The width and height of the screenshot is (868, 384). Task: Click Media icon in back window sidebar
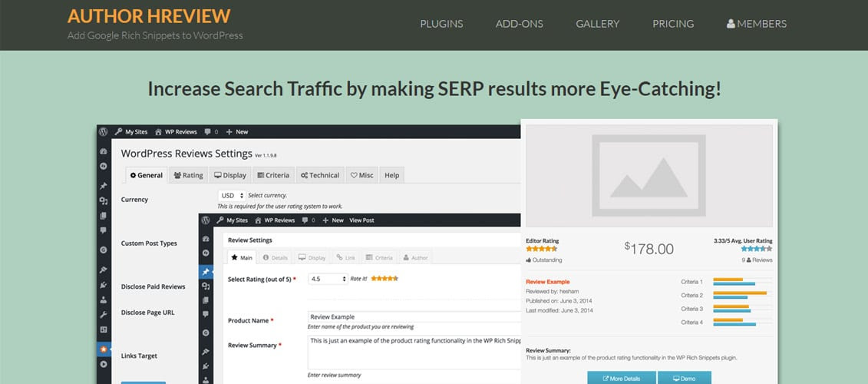[x=104, y=200]
